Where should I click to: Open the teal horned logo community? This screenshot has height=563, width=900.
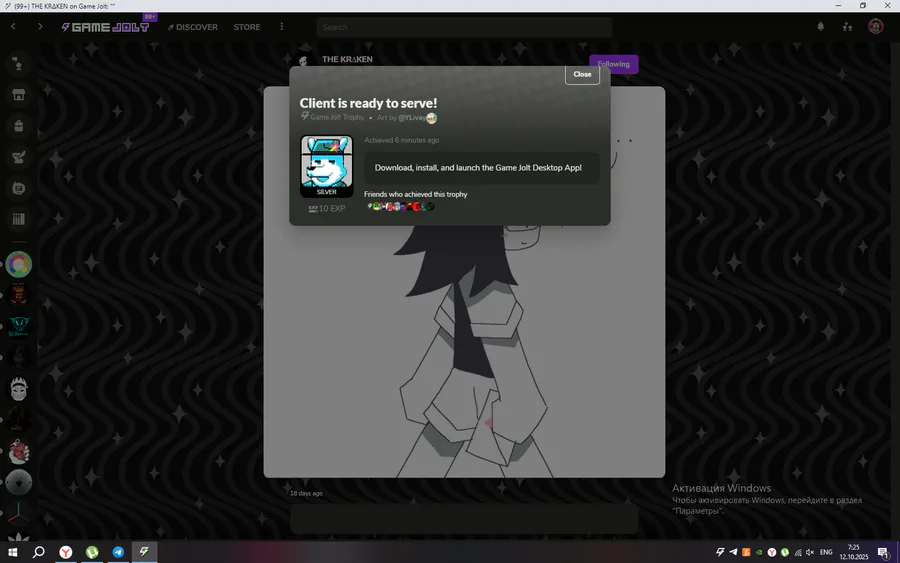tap(18, 327)
